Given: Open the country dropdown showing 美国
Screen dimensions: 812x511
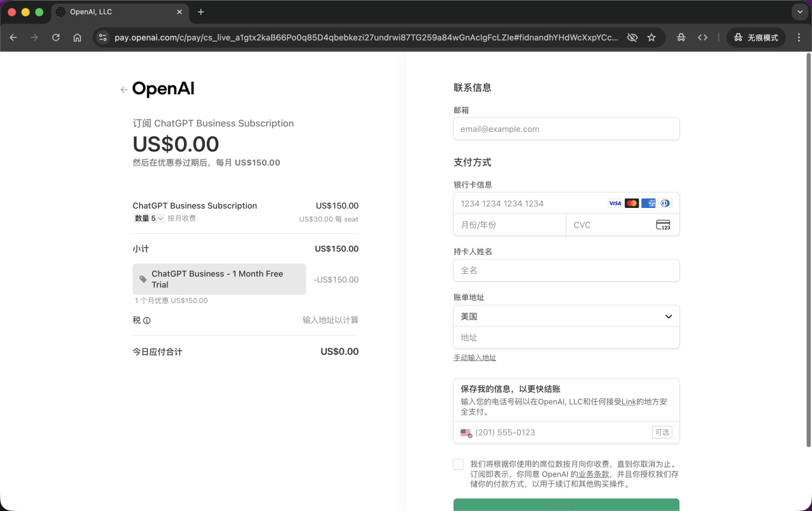Looking at the screenshot, I should 566,316.
